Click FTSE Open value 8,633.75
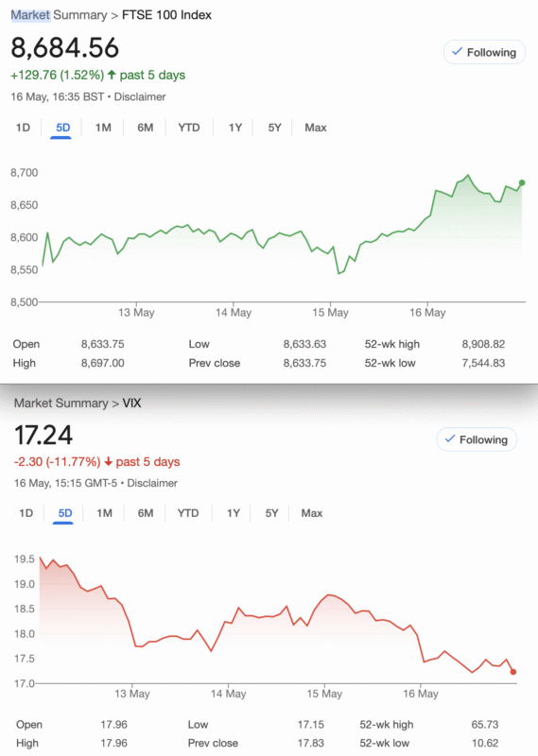The width and height of the screenshot is (538, 756). coord(102,344)
